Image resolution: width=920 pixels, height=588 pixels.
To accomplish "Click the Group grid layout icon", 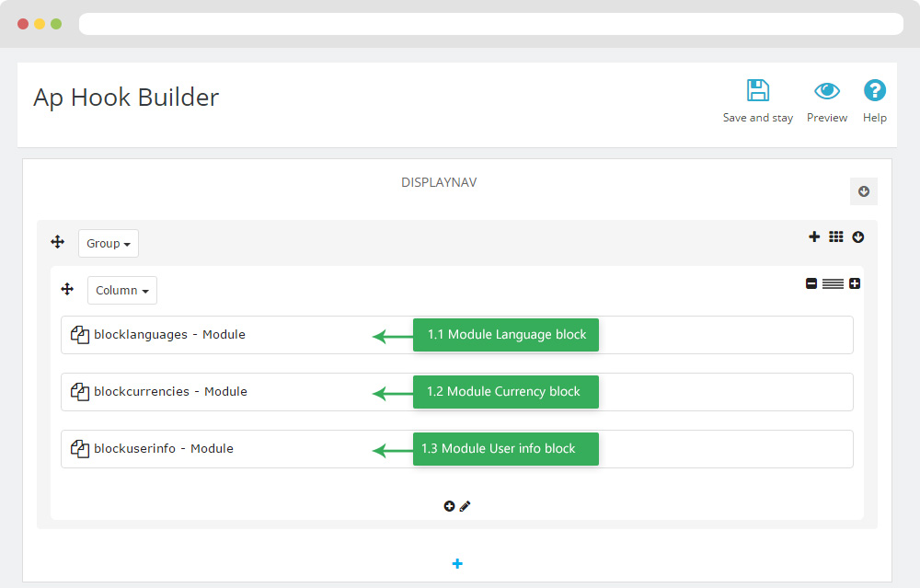I will tap(835, 236).
